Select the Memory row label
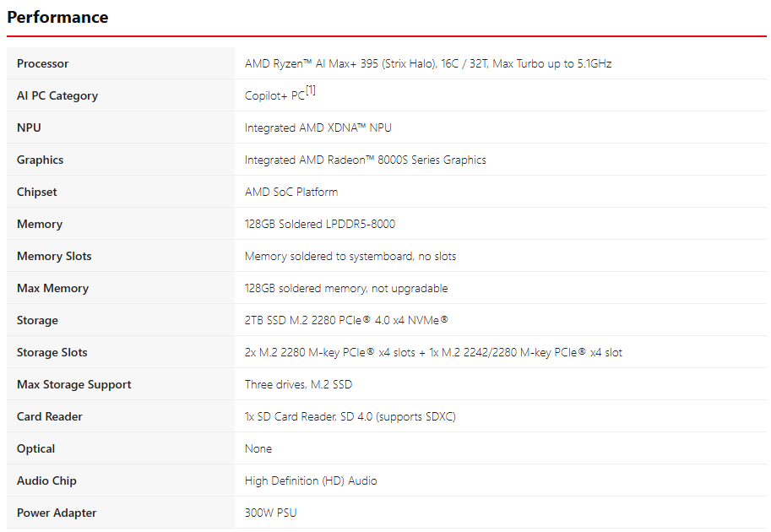 tap(40, 225)
